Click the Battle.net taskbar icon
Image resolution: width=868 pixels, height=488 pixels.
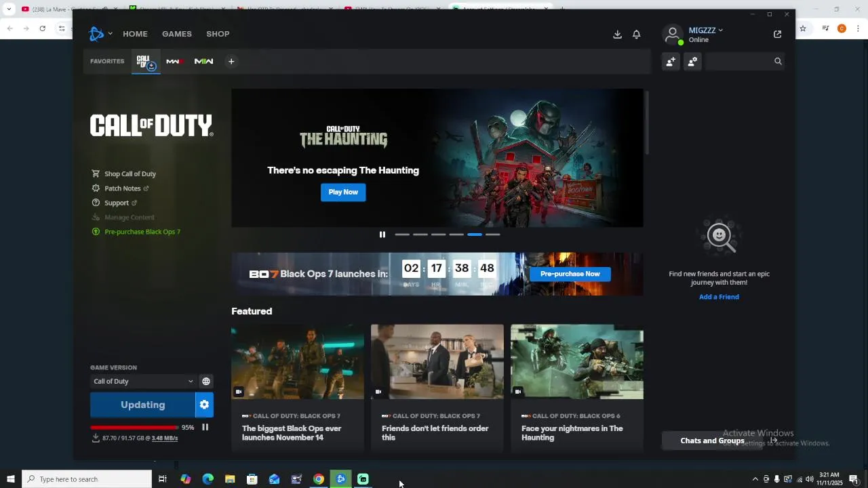pyautogui.click(x=341, y=479)
